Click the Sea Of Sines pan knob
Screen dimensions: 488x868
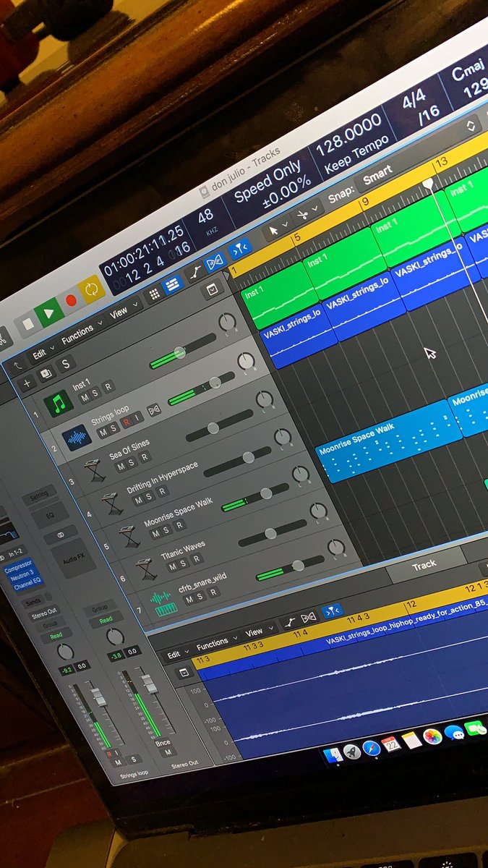click(x=264, y=399)
